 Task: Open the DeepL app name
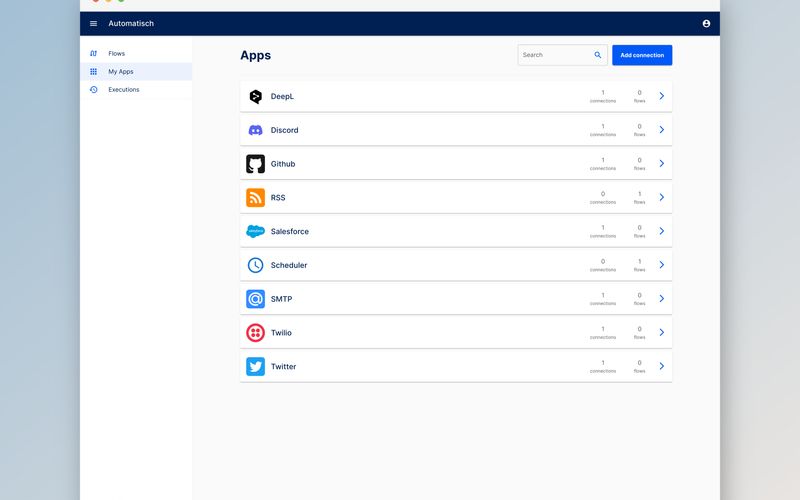[282, 96]
